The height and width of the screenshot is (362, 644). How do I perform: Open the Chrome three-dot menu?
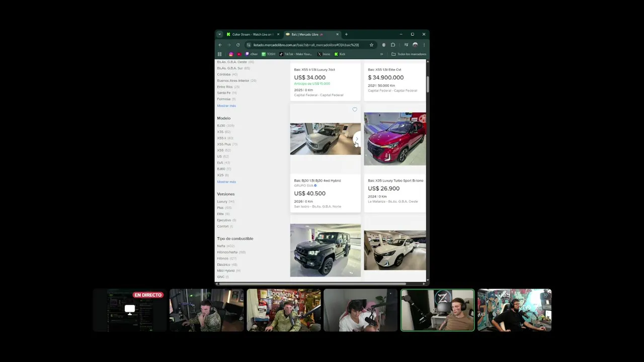tap(424, 45)
